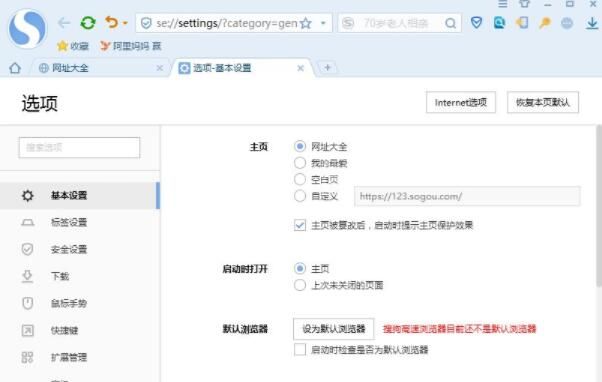
Task: Click the orange undo restore icon
Action: tap(112, 23)
